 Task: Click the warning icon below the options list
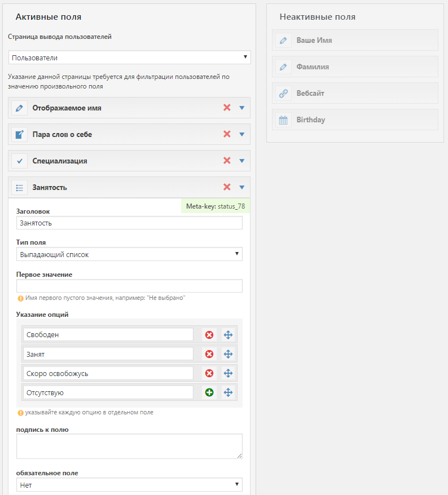[x=20, y=413]
